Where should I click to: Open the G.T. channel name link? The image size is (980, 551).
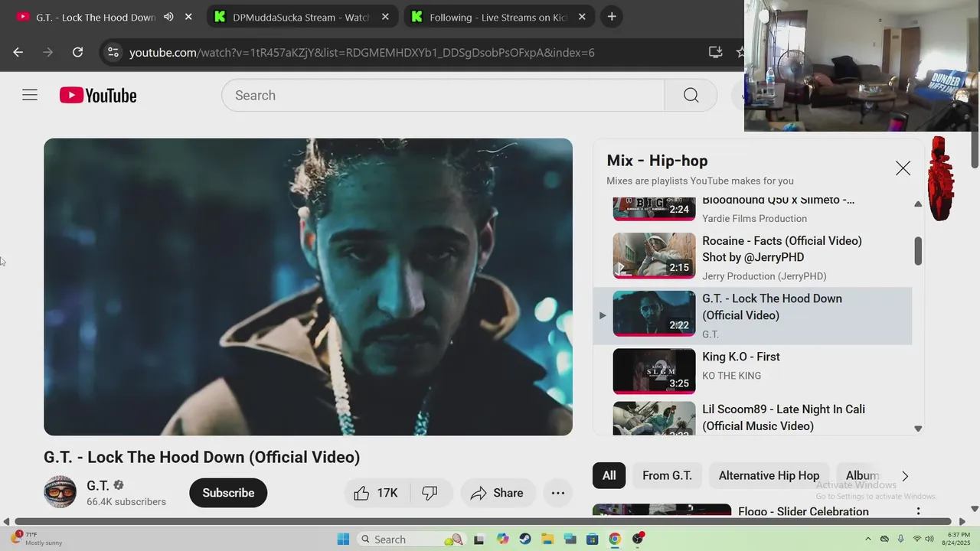click(98, 485)
